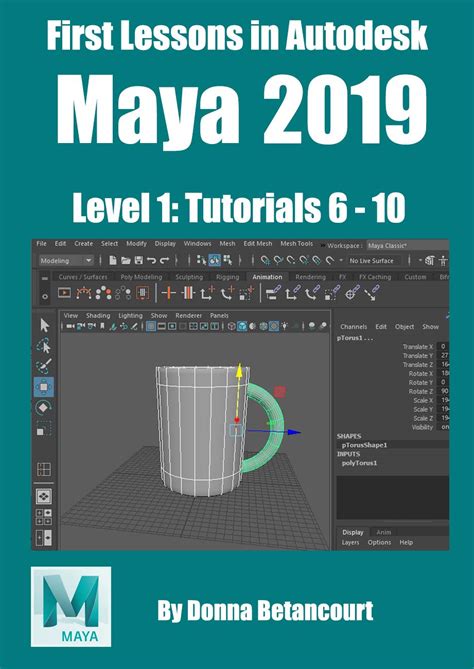Screen dimensions: 474x669
Task: Click the Redo arrow icon
Action: [164, 260]
